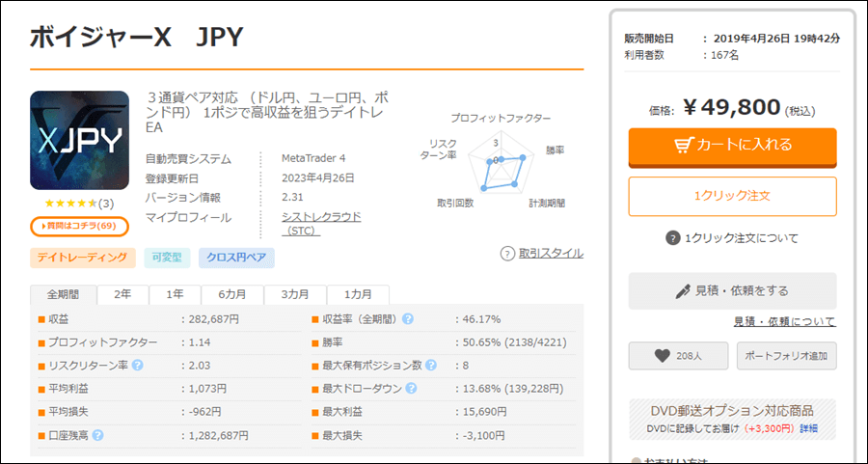Viewport: 868px width, 464px height.
Task: Click the カートに入れる button
Action: (x=732, y=148)
